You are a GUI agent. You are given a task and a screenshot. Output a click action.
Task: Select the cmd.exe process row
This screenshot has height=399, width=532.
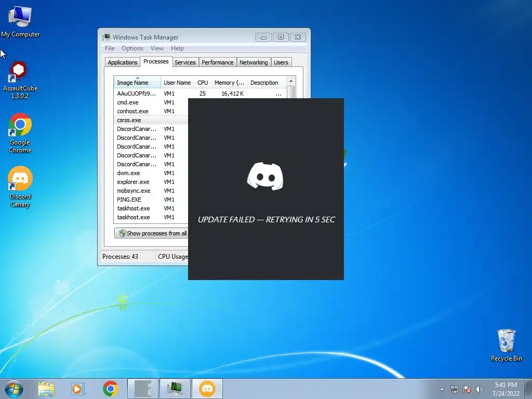click(151, 102)
